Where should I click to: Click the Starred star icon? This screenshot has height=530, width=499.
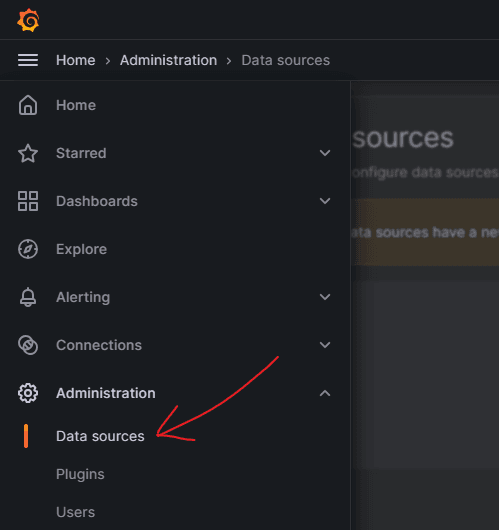point(28,153)
